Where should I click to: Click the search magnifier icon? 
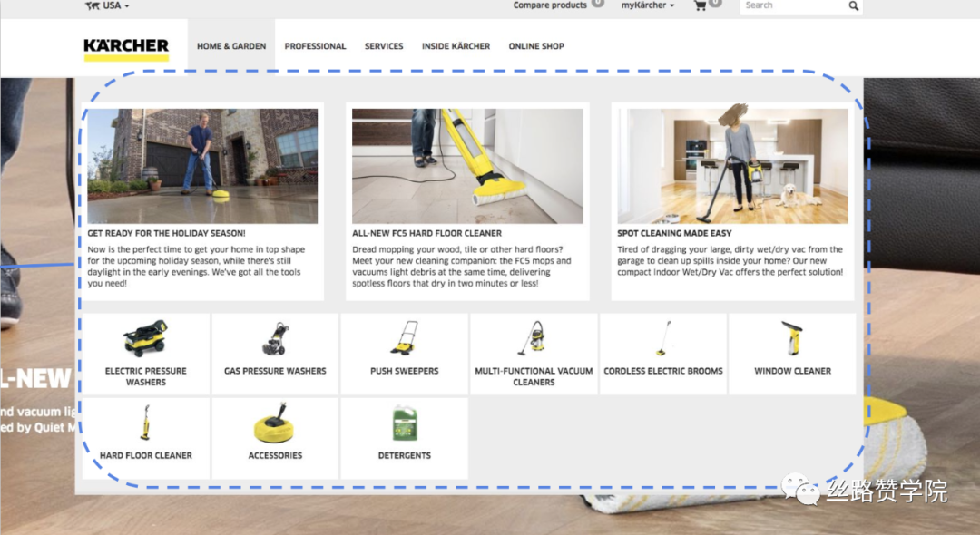(x=853, y=5)
